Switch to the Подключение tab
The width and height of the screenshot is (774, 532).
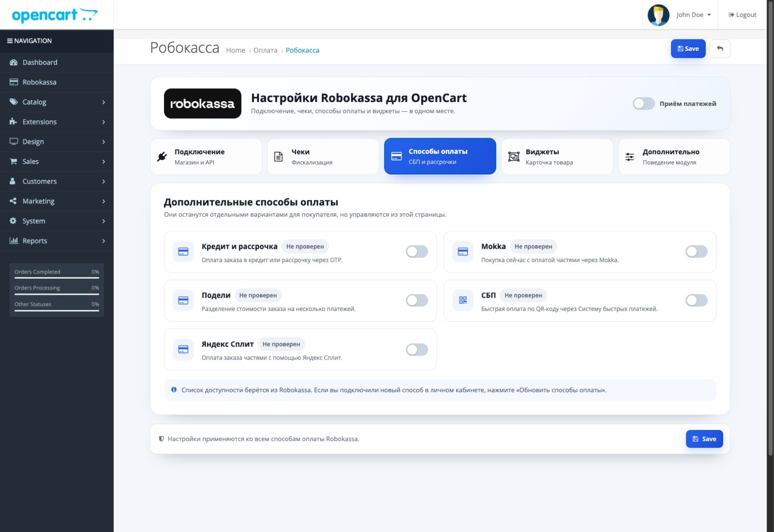pos(206,157)
